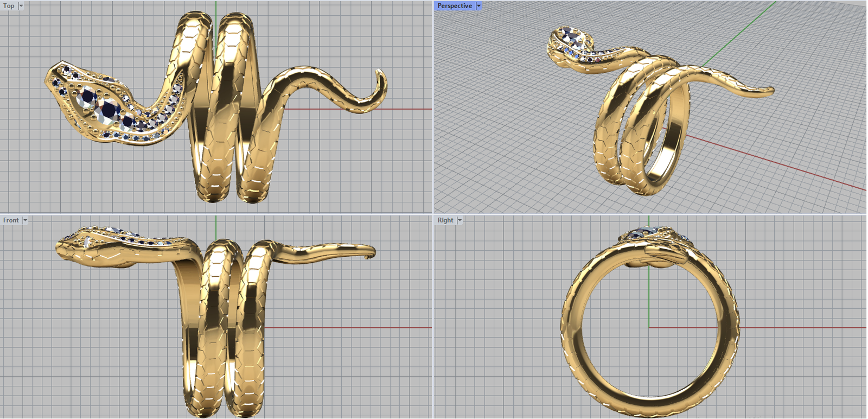Open the Front viewport dropdown arrow

pyautogui.click(x=25, y=220)
